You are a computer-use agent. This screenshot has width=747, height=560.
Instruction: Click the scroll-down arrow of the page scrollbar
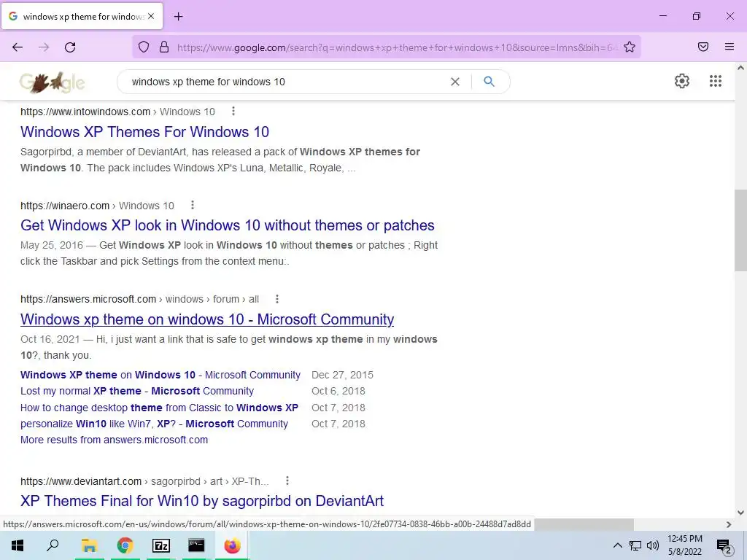740,513
